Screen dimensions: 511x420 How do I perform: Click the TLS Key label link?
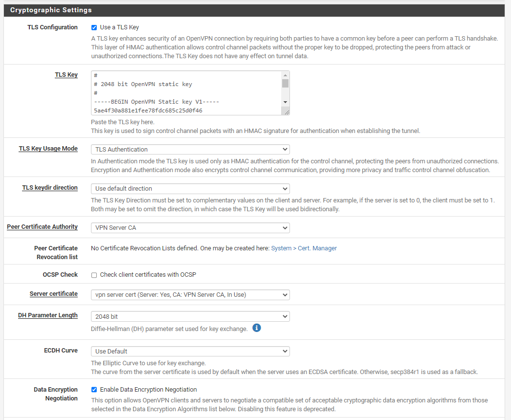click(x=66, y=75)
